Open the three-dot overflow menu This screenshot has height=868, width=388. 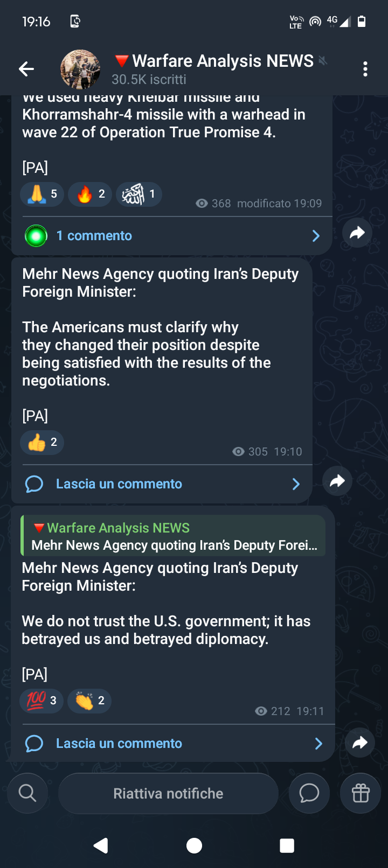(x=365, y=69)
